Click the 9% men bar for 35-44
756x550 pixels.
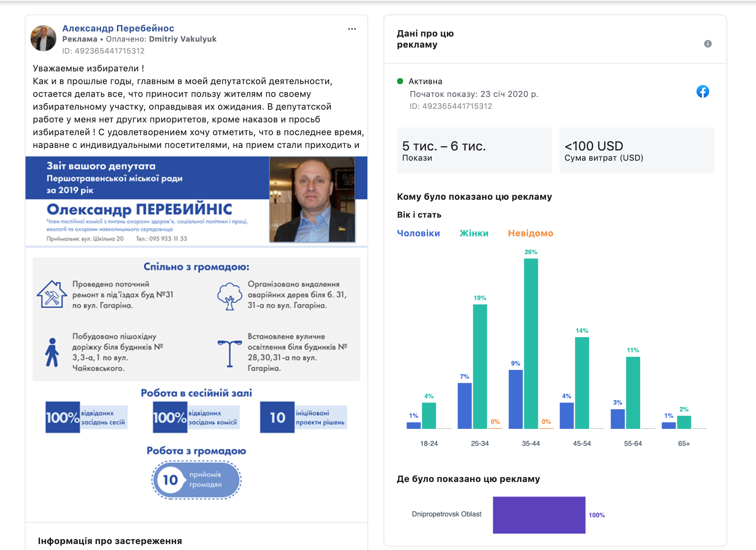coord(515,399)
